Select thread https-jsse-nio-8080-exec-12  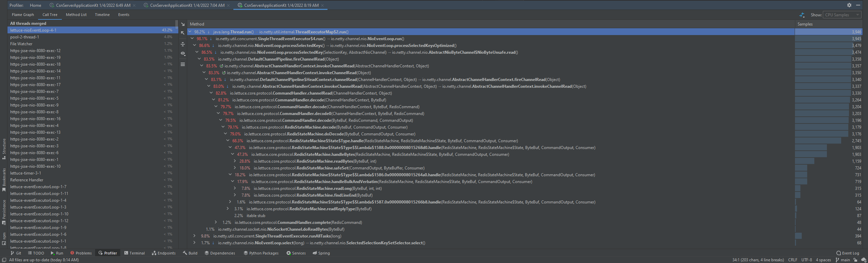click(x=91, y=51)
